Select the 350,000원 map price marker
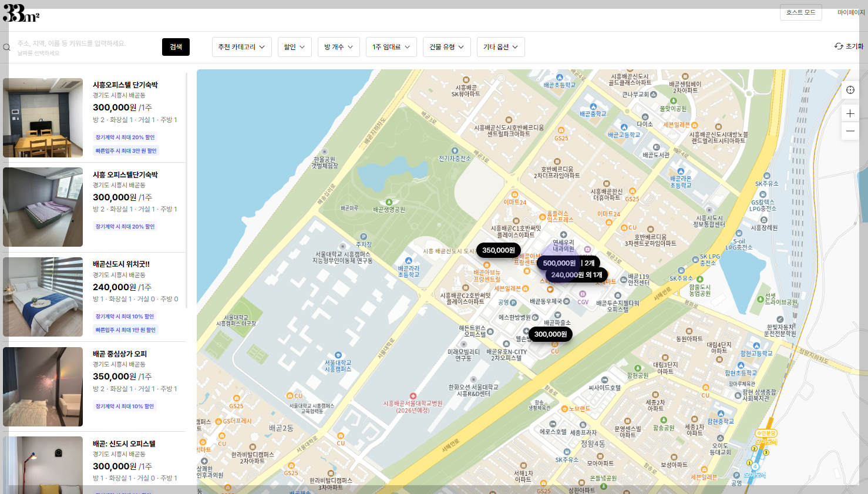 499,250
